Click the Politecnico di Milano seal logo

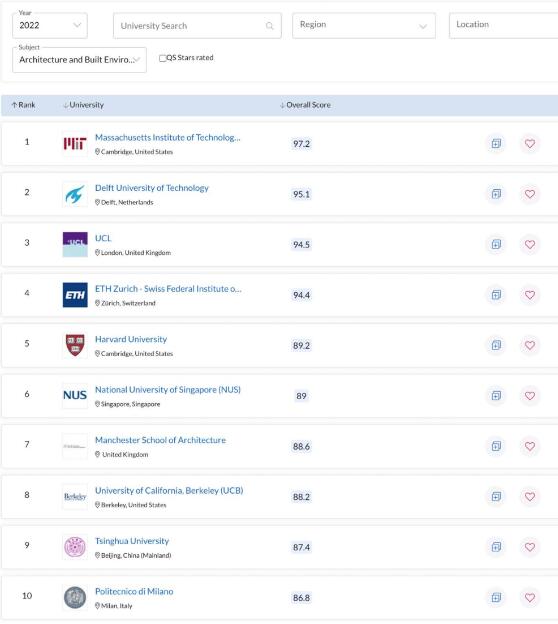point(75,597)
